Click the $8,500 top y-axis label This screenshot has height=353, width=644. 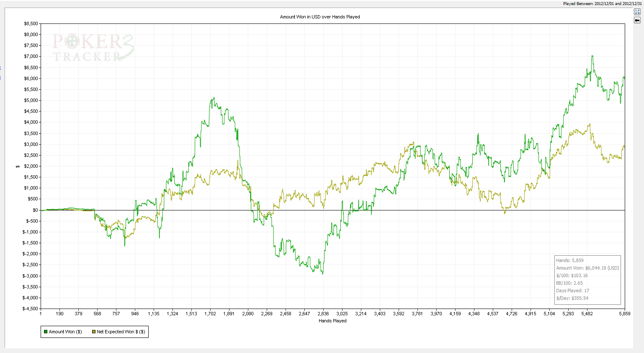31,24
